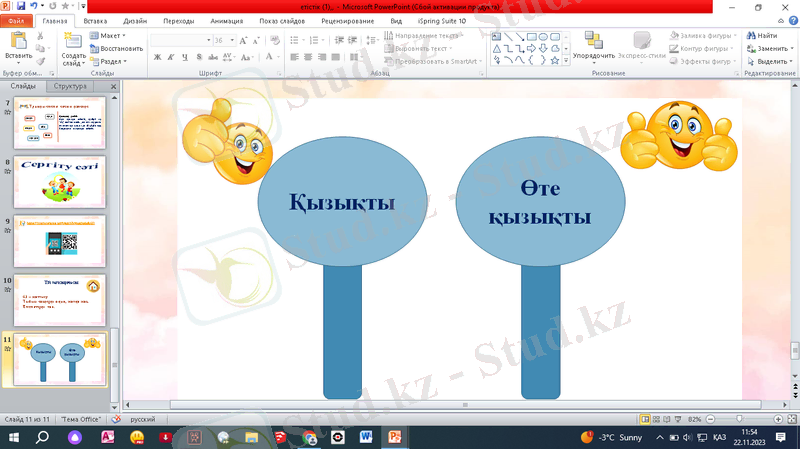Select slide 8 thumbnail Сергіту сәті
The width and height of the screenshot is (800, 449).
pyautogui.click(x=61, y=182)
